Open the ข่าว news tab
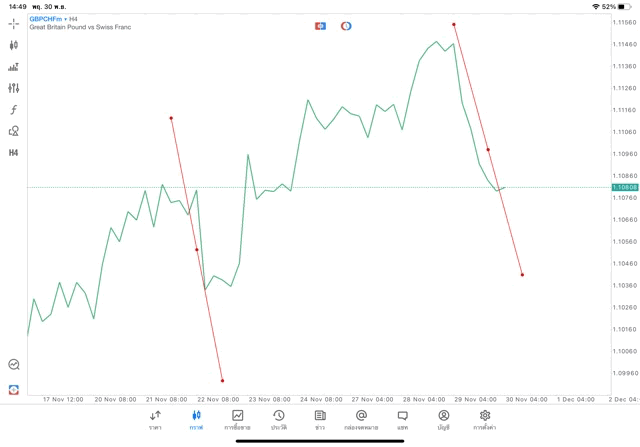 coord(320,420)
